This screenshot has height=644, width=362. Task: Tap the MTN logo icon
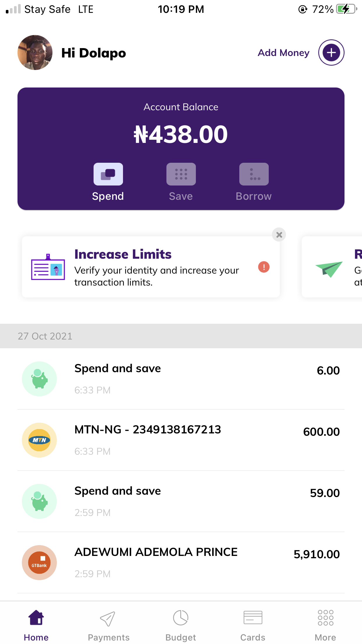click(x=39, y=440)
